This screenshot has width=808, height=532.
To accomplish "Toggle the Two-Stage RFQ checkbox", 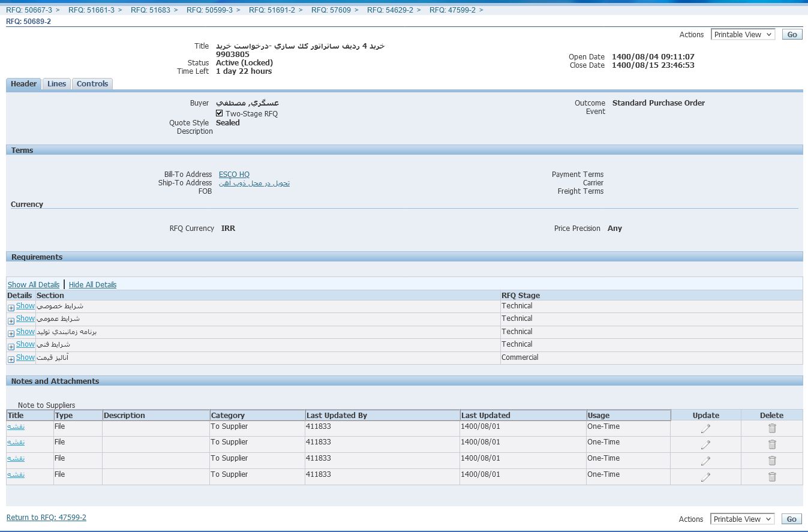I will tap(220, 113).
